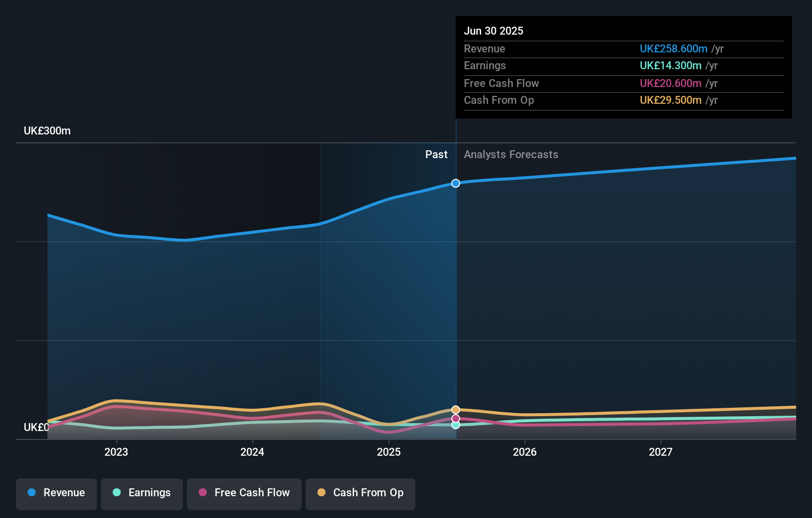Click the UK£14.300m Earnings value in tooltip
This screenshot has height=518, width=812.
coord(670,65)
